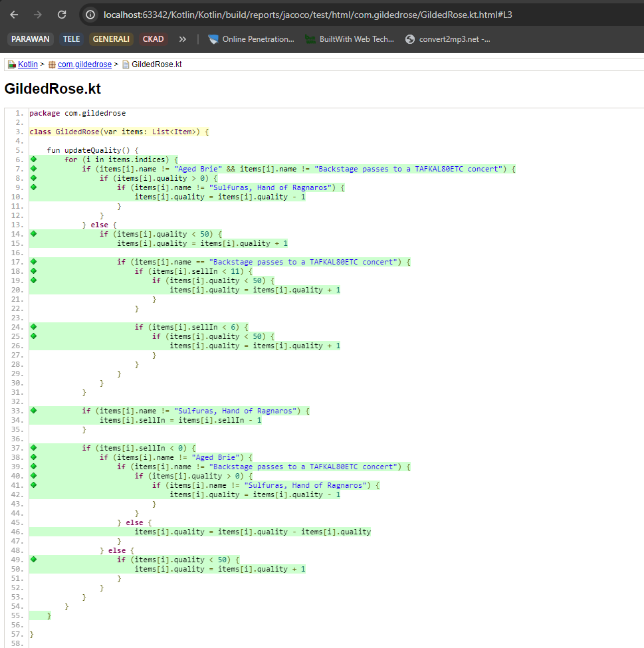The height and width of the screenshot is (648, 644).
Task: Open the PARAWAN bookmark folder
Action: 31,39
